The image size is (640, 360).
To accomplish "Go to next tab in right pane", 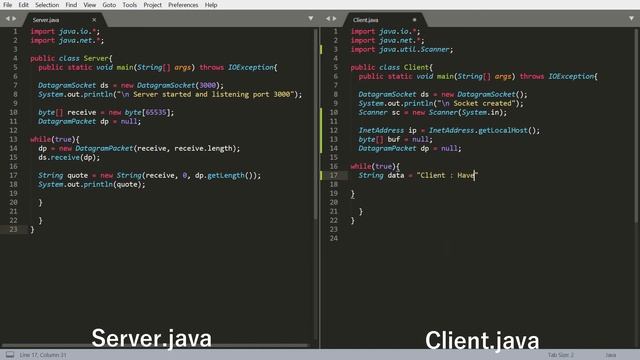I will coord(335,18).
